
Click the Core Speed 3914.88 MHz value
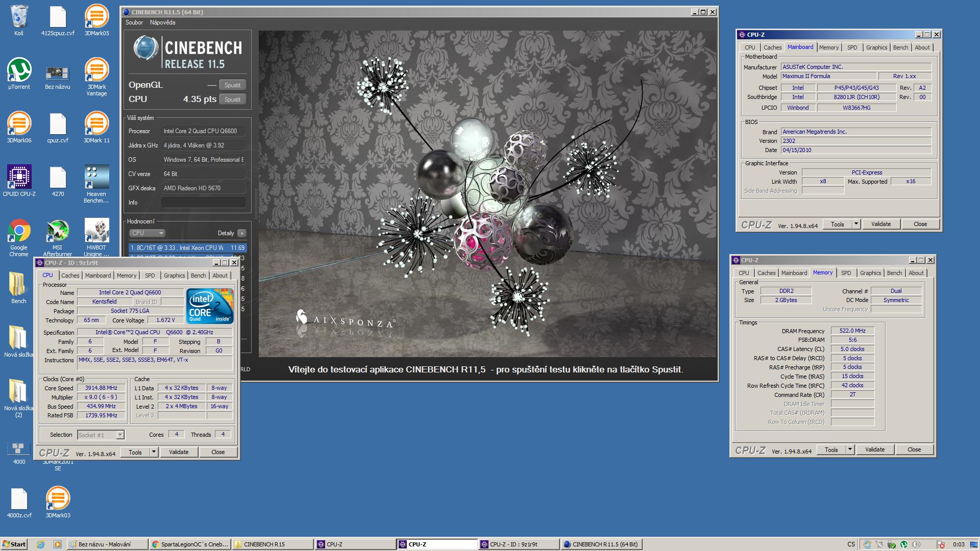[x=101, y=388]
